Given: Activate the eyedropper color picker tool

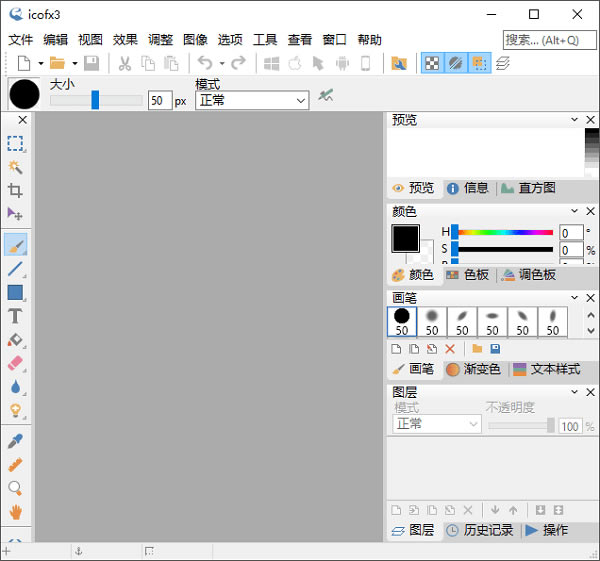Looking at the screenshot, I should pyautogui.click(x=15, y=441).
